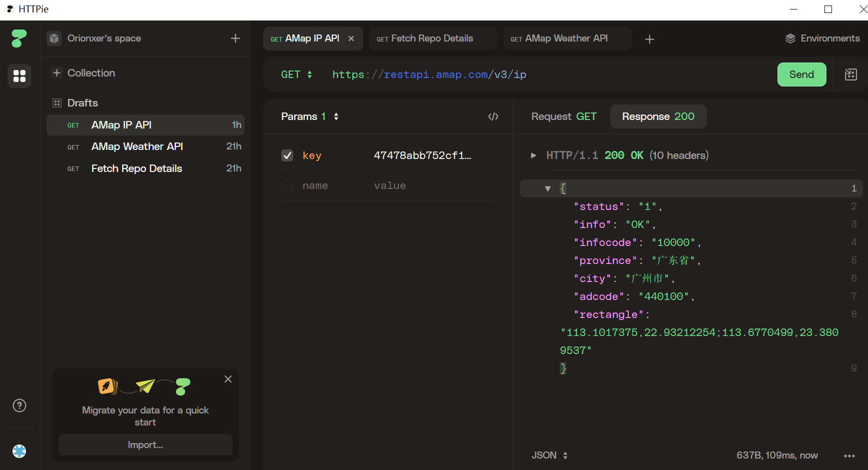Click the Orionxer's space cube icon

point(54,38)
